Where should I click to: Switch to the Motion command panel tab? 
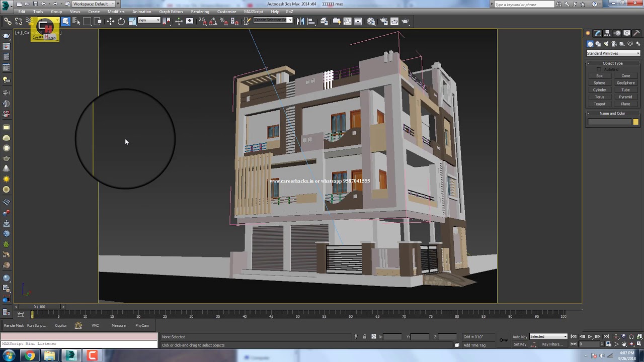point(617,33)
